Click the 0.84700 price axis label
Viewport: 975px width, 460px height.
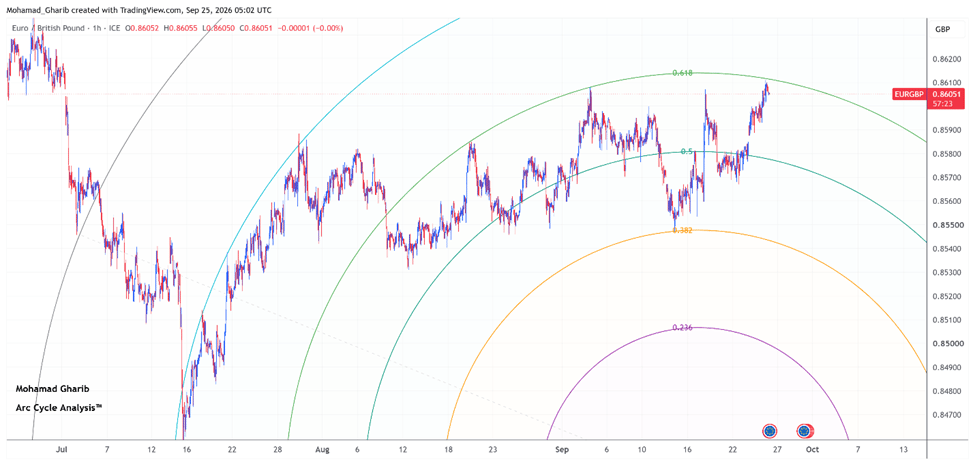point(946,415)
